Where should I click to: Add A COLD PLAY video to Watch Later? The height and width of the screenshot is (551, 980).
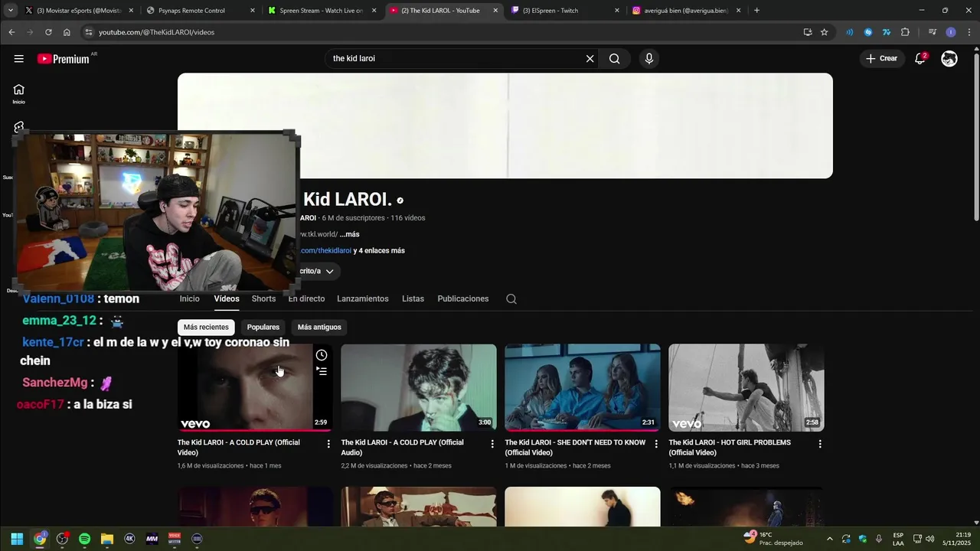pos(322,355)
